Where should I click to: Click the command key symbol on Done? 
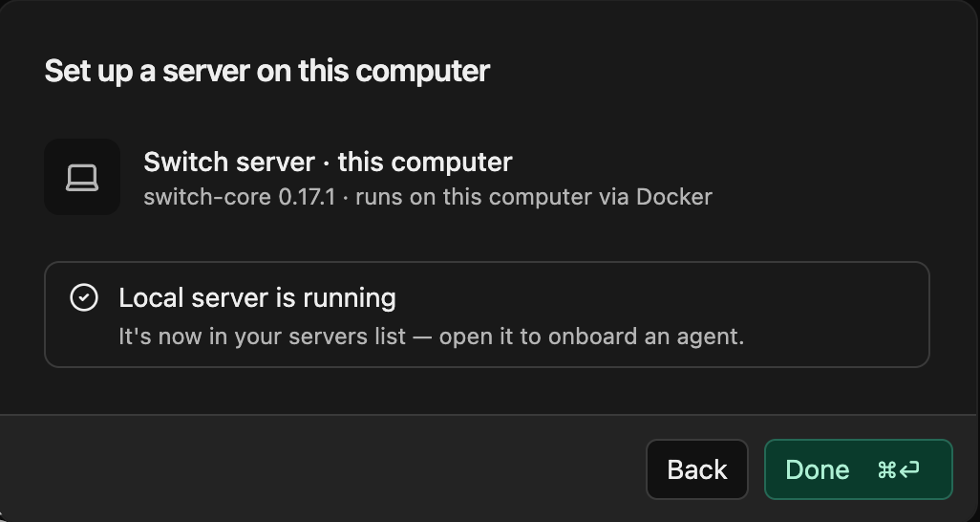click(x=886, y=469)
